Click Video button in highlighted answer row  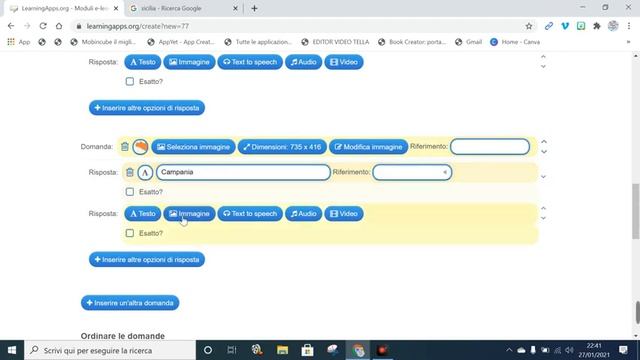point(344,213)
